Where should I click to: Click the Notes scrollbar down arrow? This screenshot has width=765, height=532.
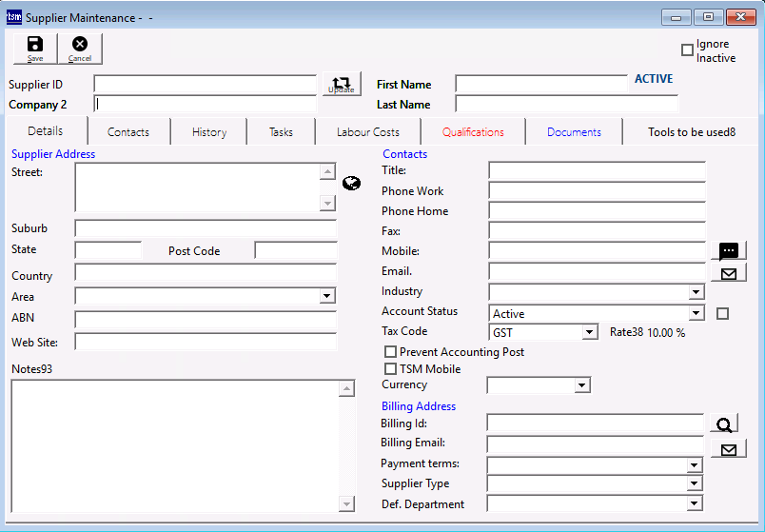tap(346, 503)
